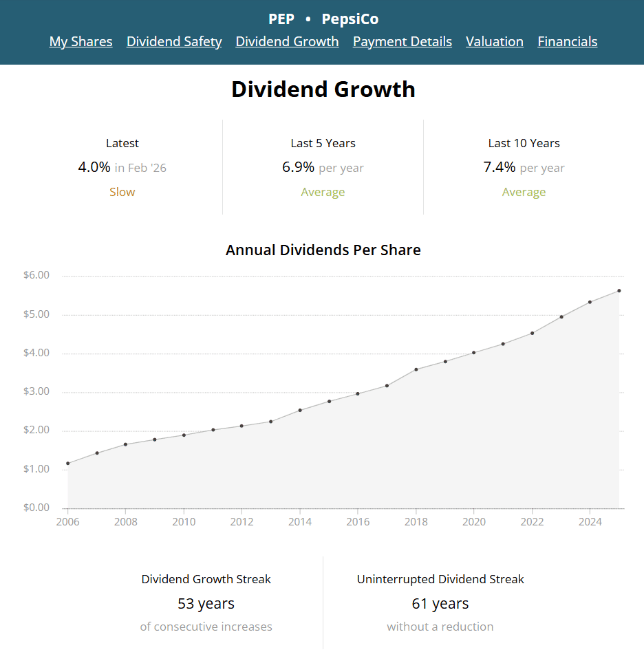Jump to the Dividend Growth link
This screenshot has height=652, width=644.
(287, 41)
